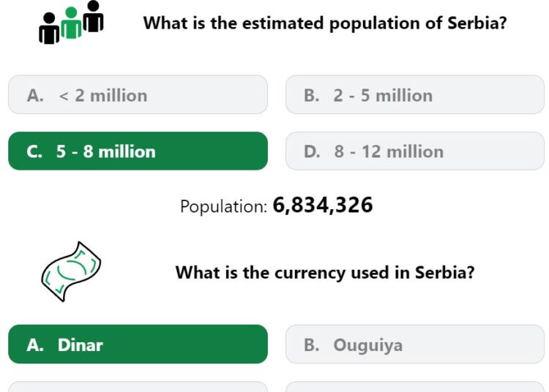This screenshot has height=392, width=549.
Task: Choose the green A. Dinar answer
Action: (138, 344)
